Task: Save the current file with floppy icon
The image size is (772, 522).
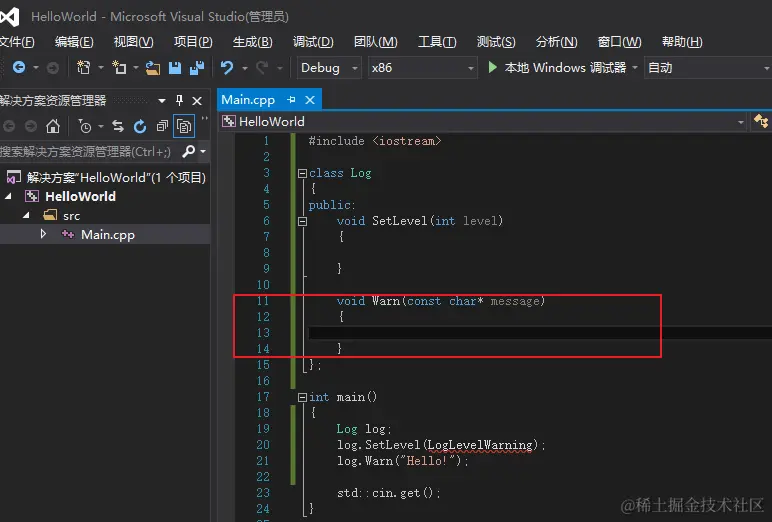Action: (x=175, y=67)
